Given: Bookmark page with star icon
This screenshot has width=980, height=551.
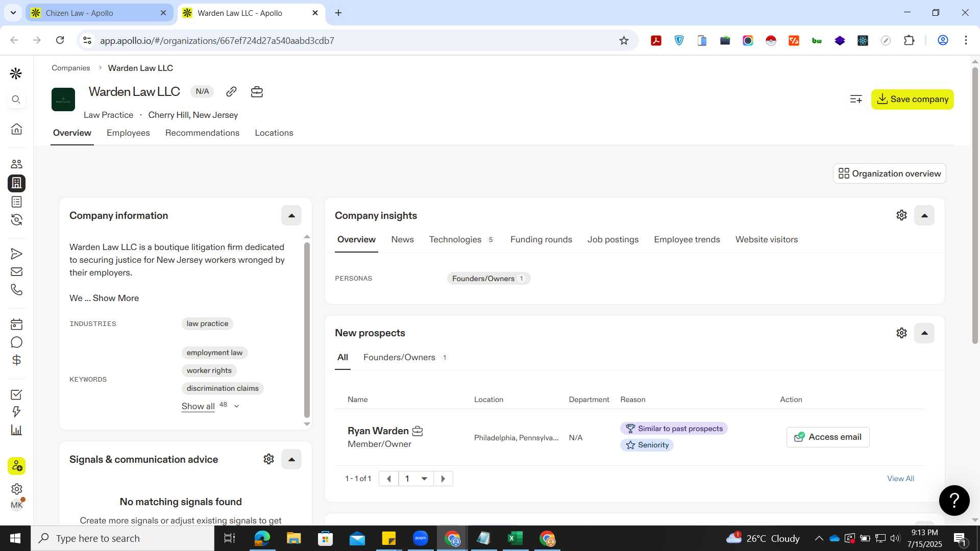Looking at the screenshot, I should point(624,40).
